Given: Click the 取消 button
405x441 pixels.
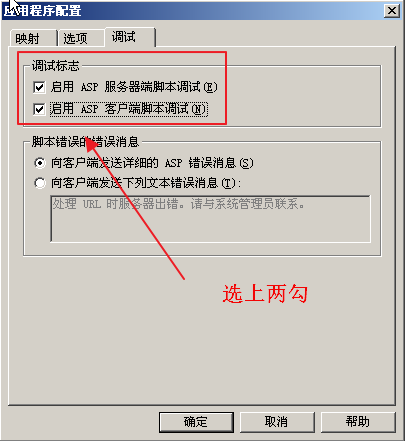Looking at the screenshot, I should coord(277,422).
